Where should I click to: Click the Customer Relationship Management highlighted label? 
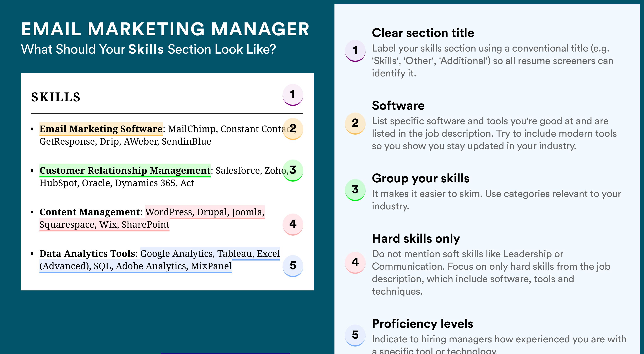pos(125,171)
